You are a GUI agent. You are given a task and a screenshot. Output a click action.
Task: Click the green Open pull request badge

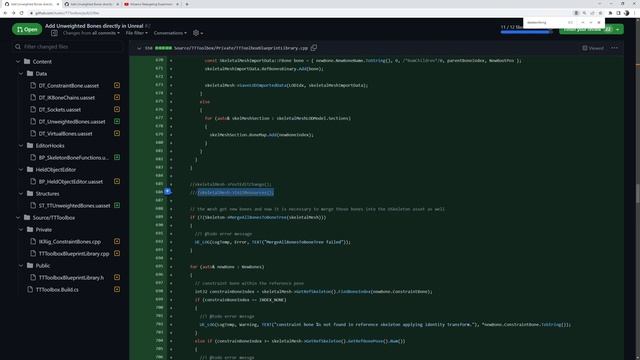(27, 29)
